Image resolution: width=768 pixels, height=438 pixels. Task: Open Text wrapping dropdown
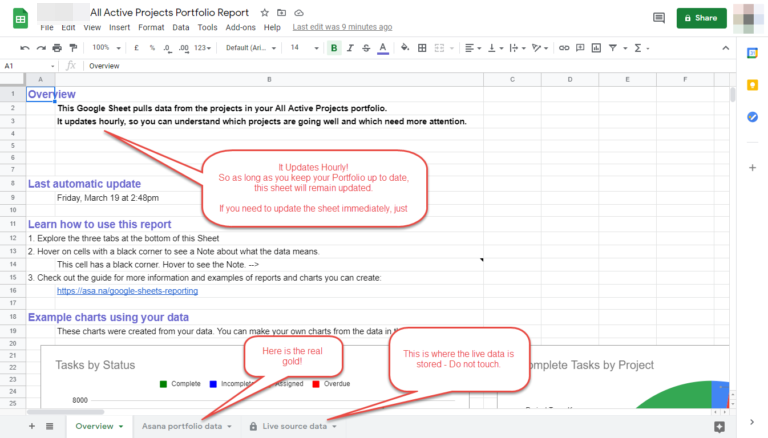tap(517, 48)
